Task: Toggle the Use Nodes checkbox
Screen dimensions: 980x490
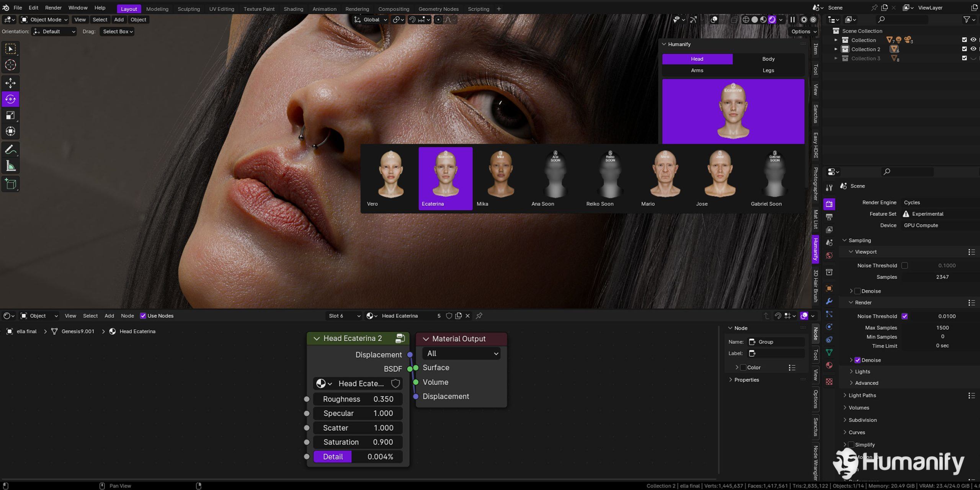Action: click(x=143, y=316)
